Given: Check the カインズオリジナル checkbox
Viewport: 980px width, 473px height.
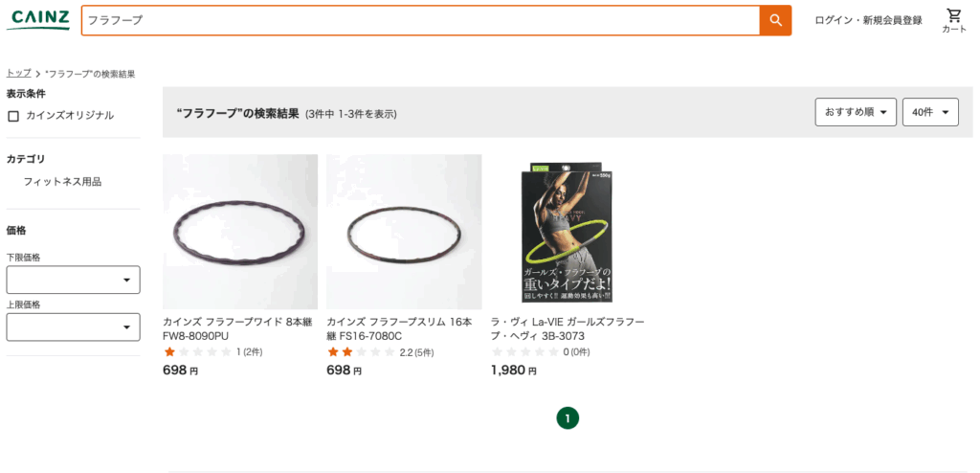Looking at the screenshot, I should click(x=13, y=116).
